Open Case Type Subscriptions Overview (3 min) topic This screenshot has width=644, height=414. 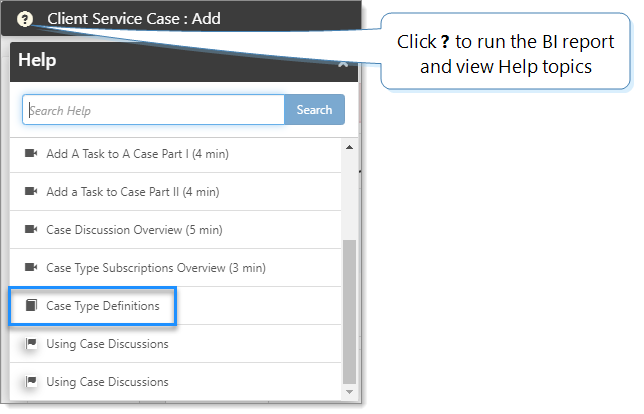tap(156, 268)
